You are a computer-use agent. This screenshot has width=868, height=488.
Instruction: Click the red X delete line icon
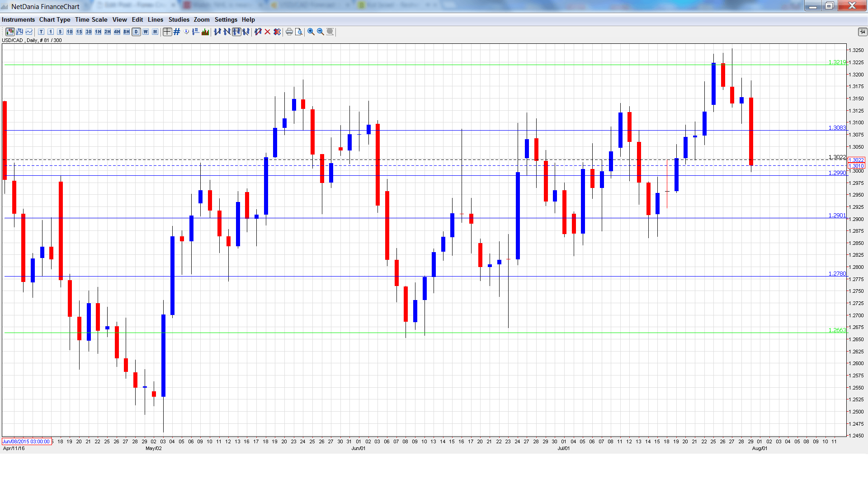(x=268, y=32)
